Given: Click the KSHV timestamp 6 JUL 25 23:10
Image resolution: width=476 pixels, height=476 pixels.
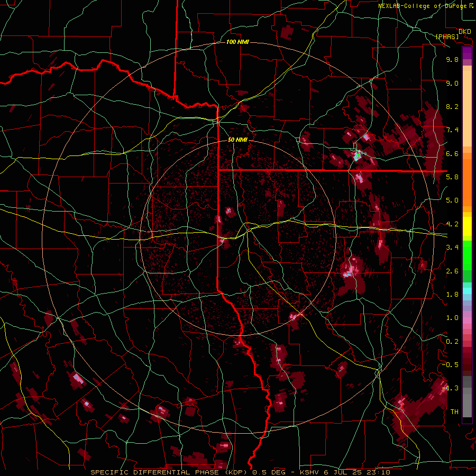Looking at the screenshot, I should [x=345, y=472].
